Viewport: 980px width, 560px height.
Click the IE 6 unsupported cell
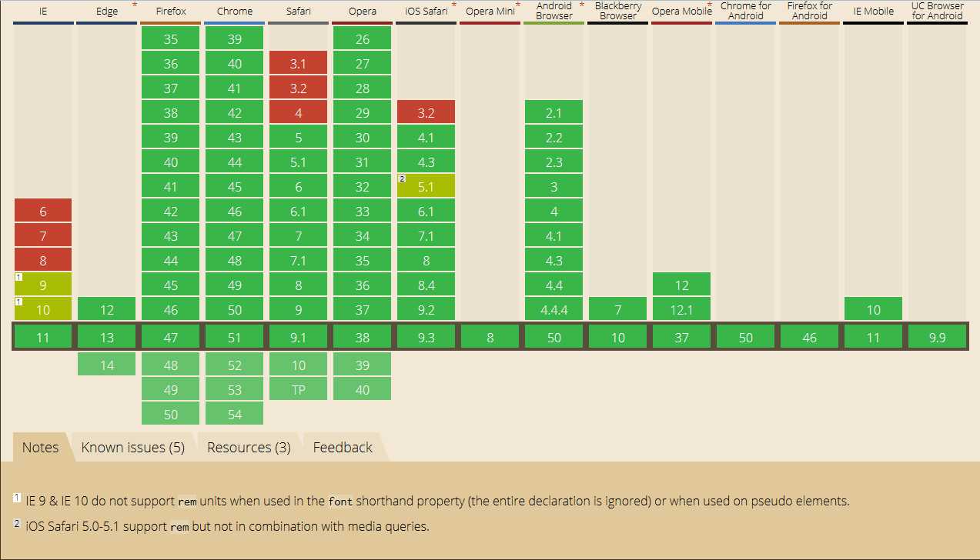[x=43, y=212]
